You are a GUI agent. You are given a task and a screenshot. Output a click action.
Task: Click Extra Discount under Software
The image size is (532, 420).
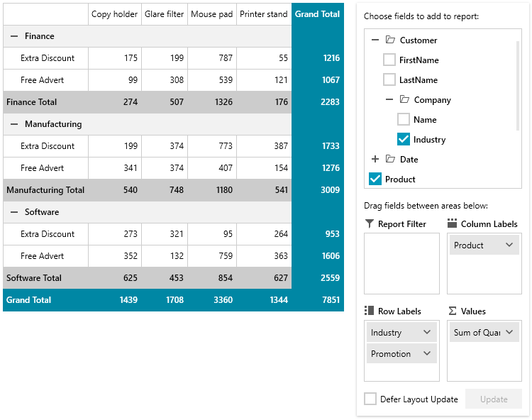48,233
